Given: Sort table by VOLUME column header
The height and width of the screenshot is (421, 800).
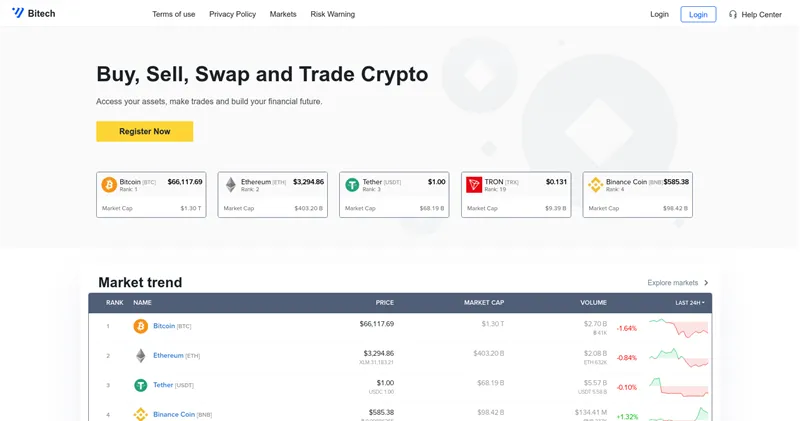Looking at the screenshot, I should coord(593,303).
